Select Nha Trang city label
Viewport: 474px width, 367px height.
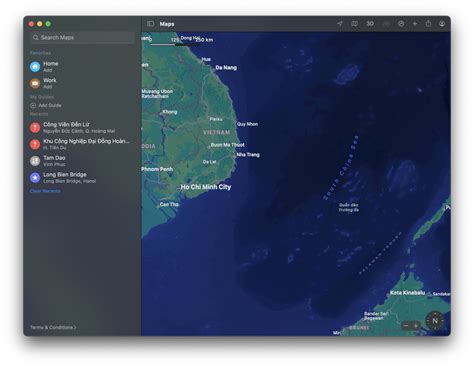248,155
